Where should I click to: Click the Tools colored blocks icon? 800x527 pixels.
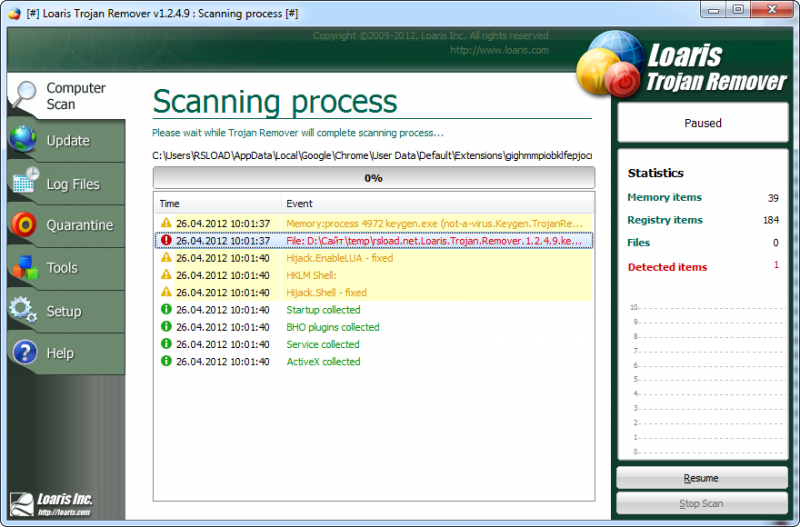[26, 267]
